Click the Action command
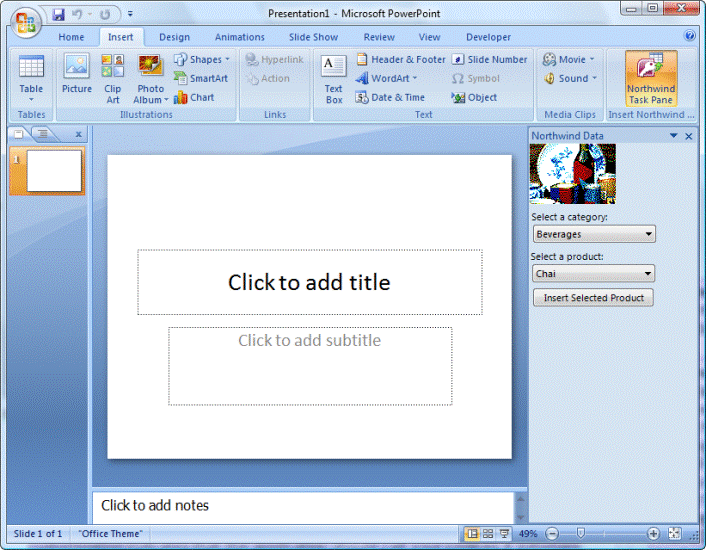 pos(268,78)
